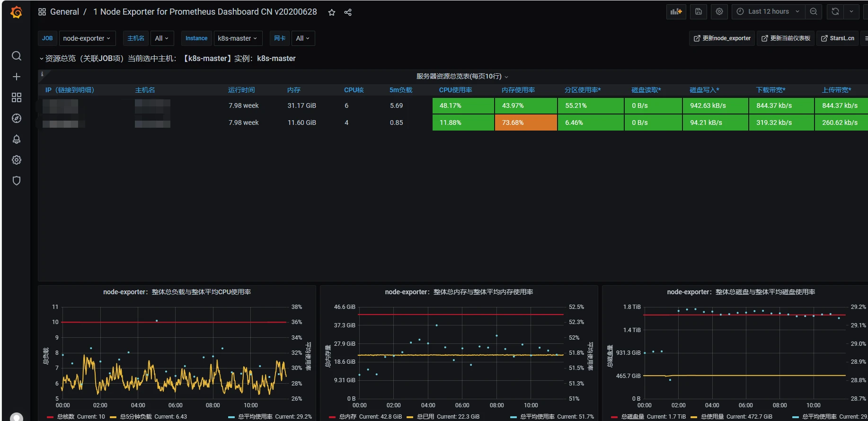Viewport: 868px width, 421px height.
Task: Open the 主机名 All dropdown
Action: 162,38
